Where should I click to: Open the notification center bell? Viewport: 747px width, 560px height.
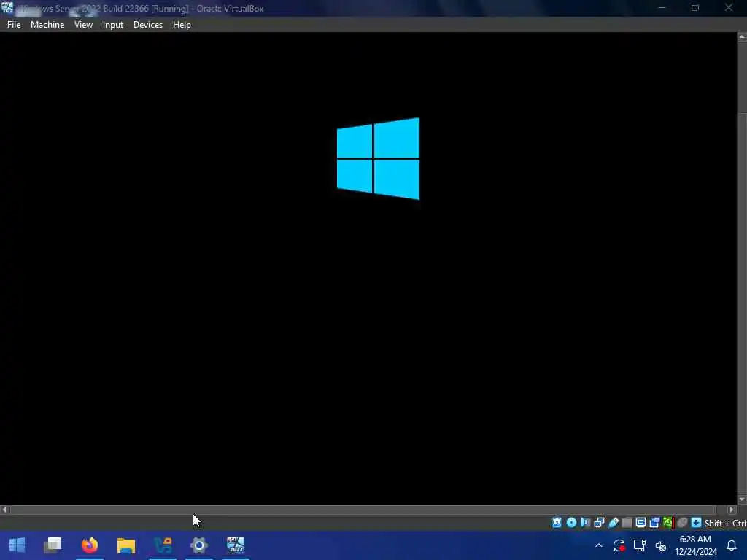pos(732,545)
